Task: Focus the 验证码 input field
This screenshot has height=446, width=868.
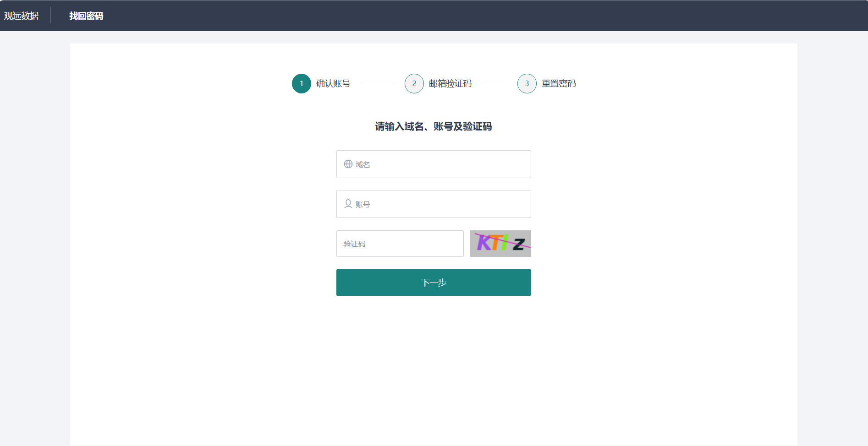Action: coord(400,244)
